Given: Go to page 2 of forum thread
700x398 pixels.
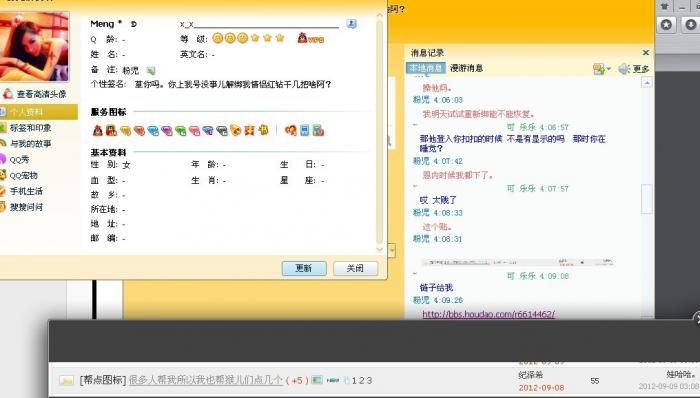Looking at the screenshot, I should [x=362, y=381].
